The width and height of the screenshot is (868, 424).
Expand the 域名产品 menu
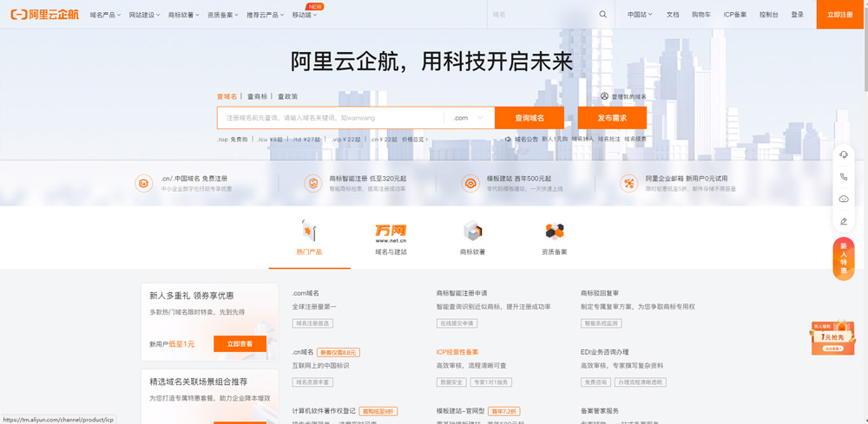pos(105,15)
